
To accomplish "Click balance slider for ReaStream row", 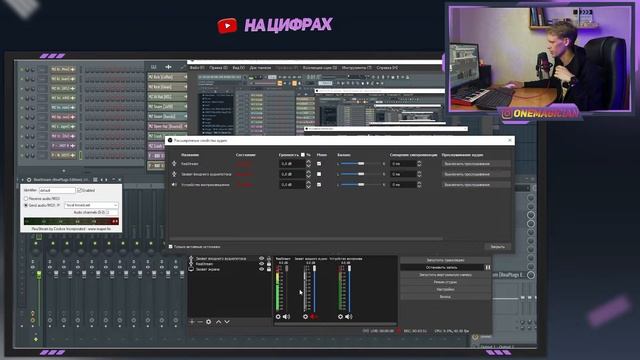I will tap(361, 164).
